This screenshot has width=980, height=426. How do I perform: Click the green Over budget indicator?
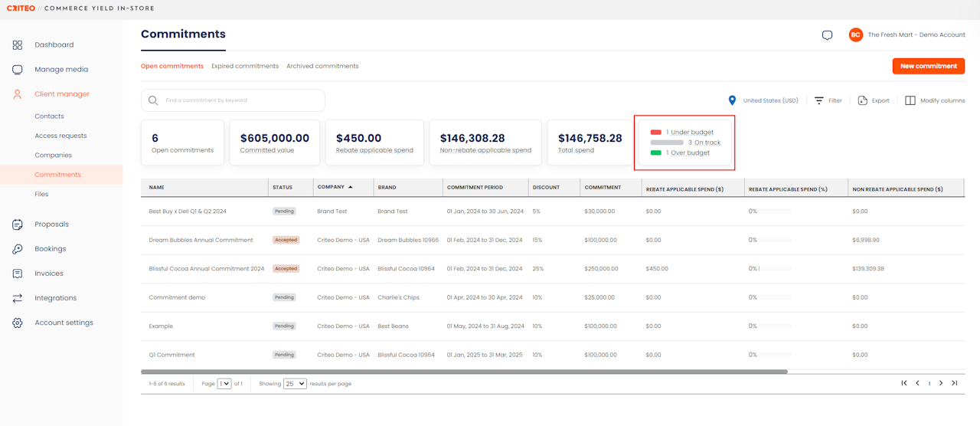[655, 152]
